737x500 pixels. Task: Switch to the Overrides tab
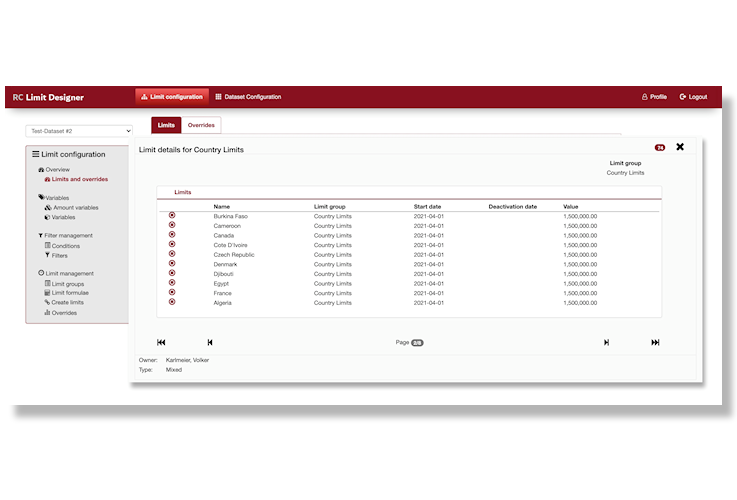pyautogui.click(x=202, y=125)
